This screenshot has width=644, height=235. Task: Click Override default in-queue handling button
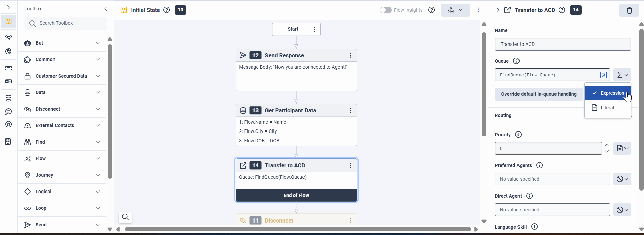(538, 94)
